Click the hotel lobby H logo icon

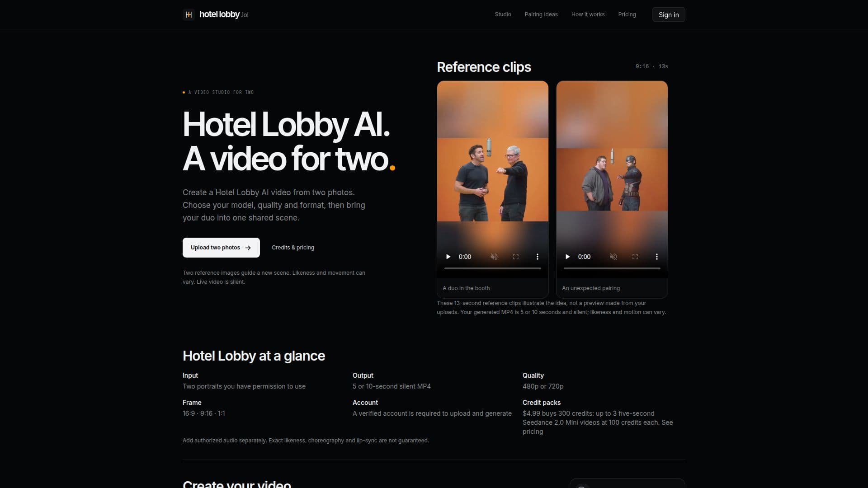189,14
